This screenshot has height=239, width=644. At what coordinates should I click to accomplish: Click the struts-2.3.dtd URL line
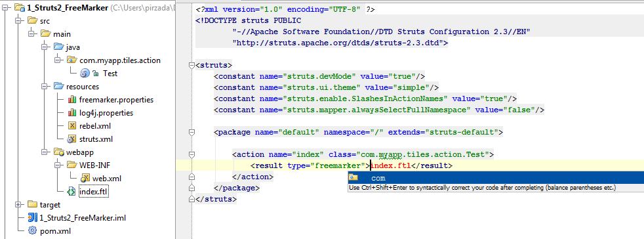point(340,43)
